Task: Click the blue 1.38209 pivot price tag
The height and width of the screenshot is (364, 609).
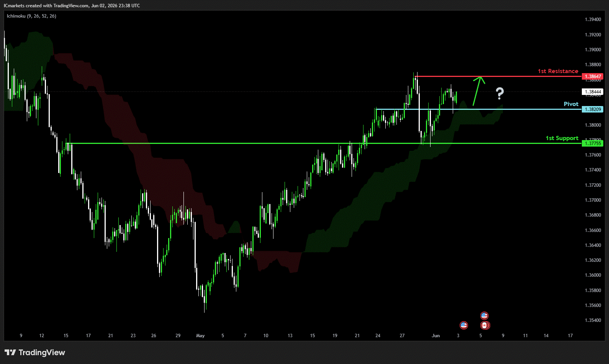Action: 593,109
